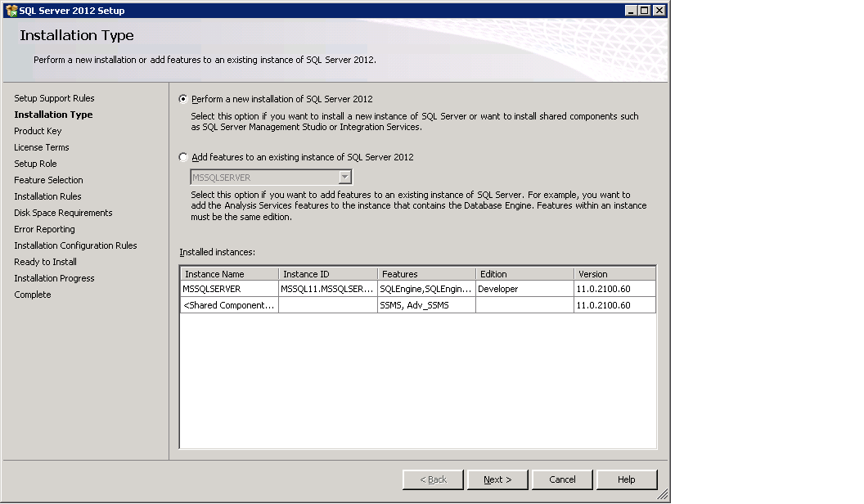Click the Help button
Image resolution: width=864 pixels, height=504 pixels.
[x=627, y=479]
